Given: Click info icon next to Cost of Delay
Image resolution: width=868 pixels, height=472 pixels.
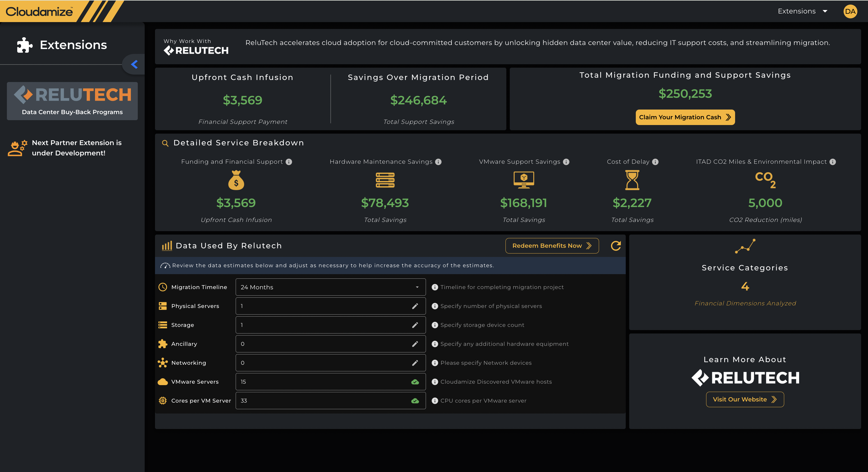Looking at the screenshot, I should click(x=655, y=162).
